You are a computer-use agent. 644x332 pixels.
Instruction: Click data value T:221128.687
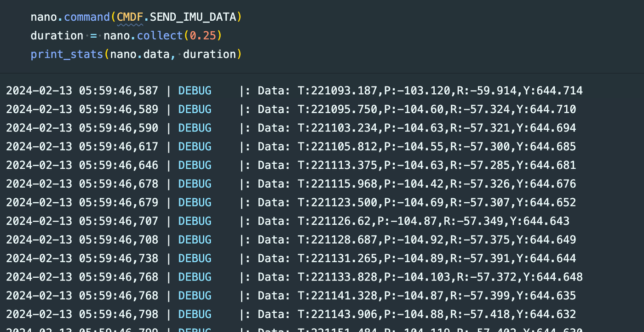click(x=338, y=240)
